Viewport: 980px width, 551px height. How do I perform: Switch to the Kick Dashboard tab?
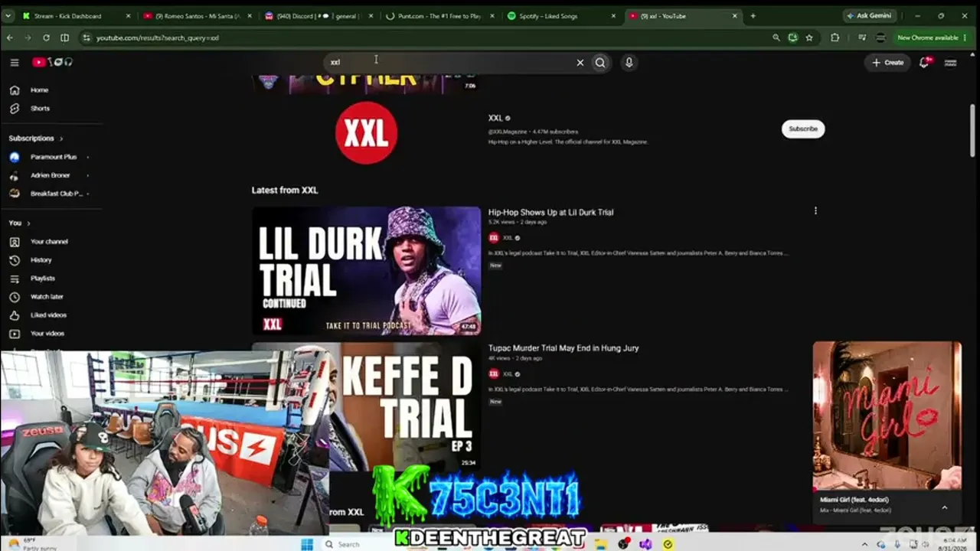coord(75,15)
